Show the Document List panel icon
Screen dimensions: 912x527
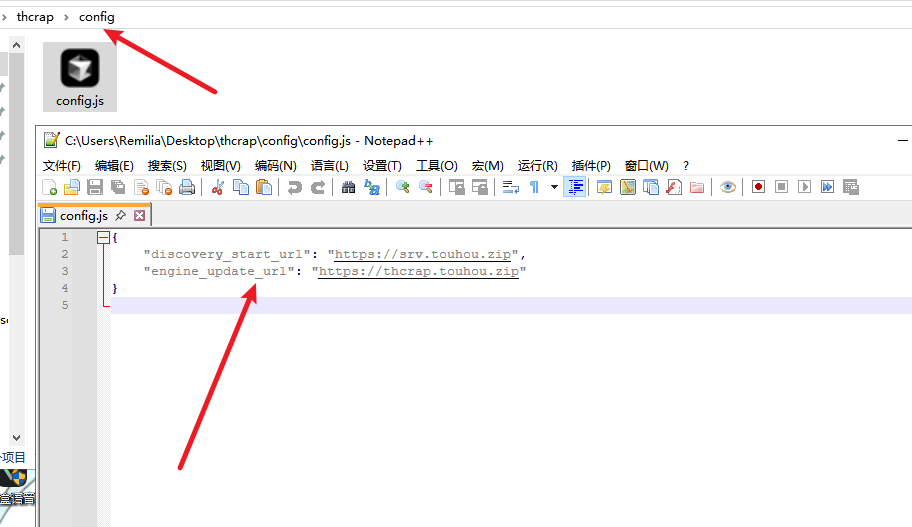tap(651, 187)
